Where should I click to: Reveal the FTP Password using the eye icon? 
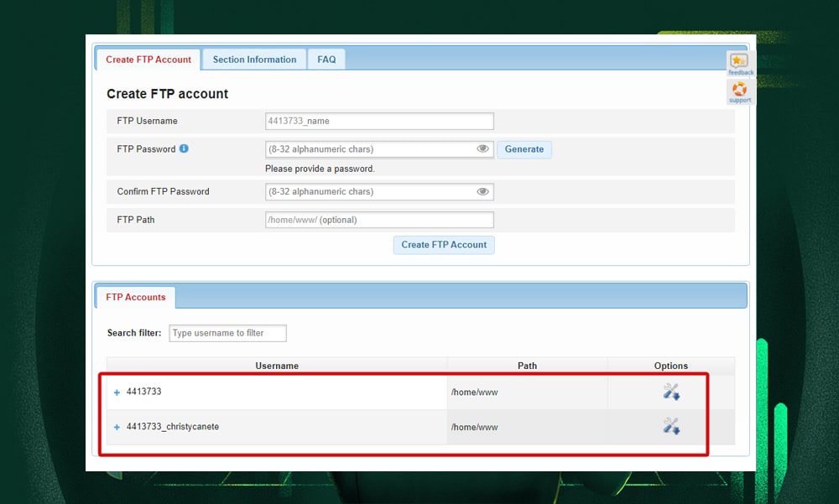[482, 148]
